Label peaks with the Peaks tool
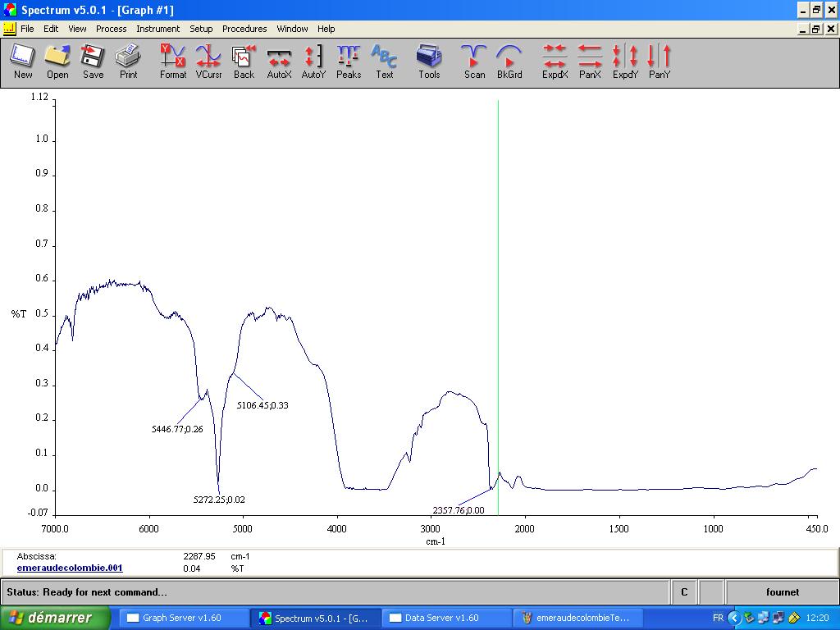Viewport: 840px width, 630px height. tap(349, 62)
